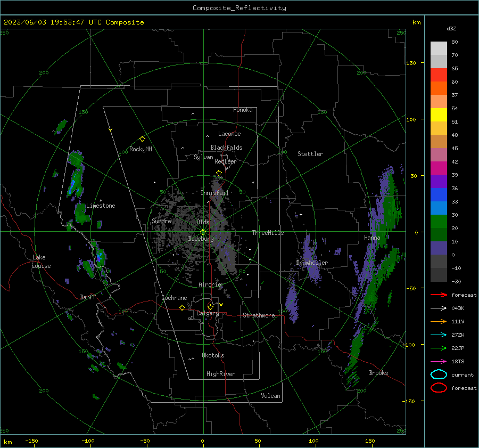Click the Blackfalds town label
This screenshot has height=448, width=479.
pyautogui.click(x=226, y=148)
